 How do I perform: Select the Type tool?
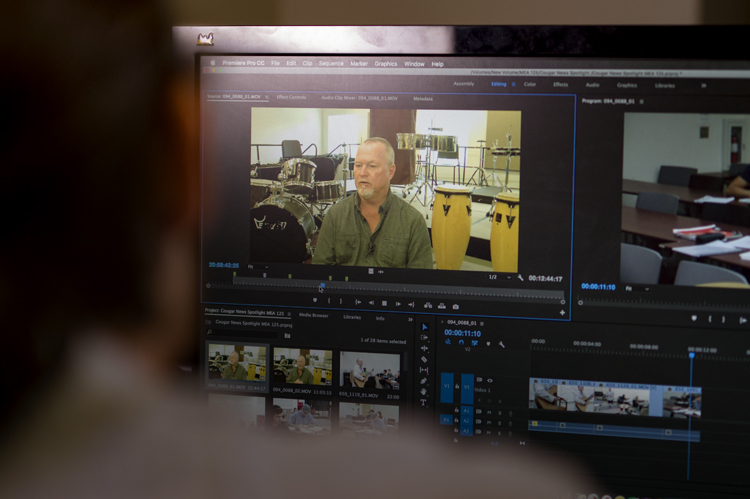point(423,403)
